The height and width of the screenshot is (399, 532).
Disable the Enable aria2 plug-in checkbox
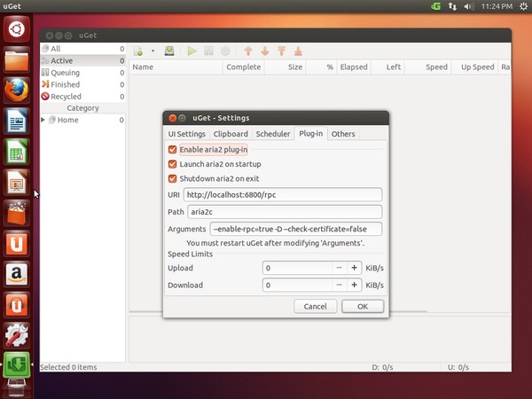[173, 150]
